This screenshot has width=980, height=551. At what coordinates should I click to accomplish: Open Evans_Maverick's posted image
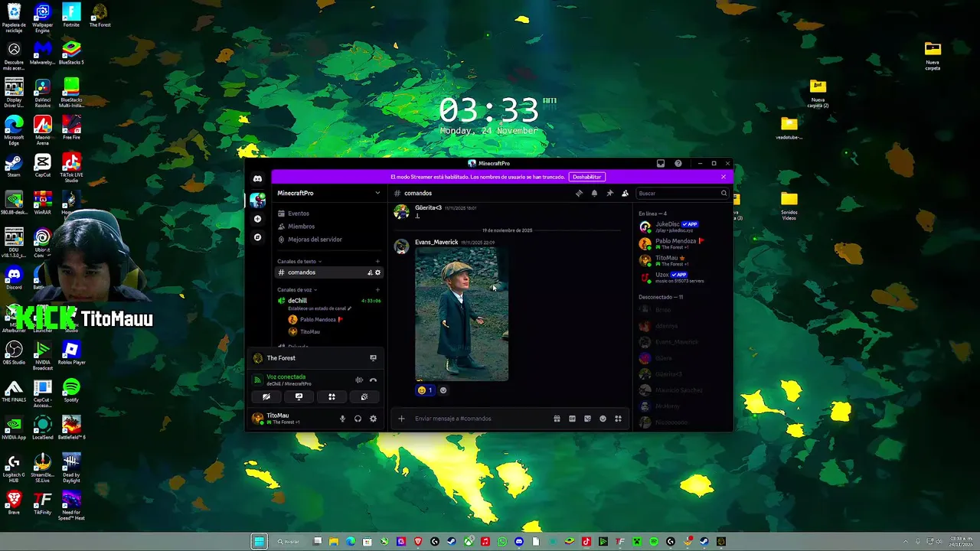point(462,314)
